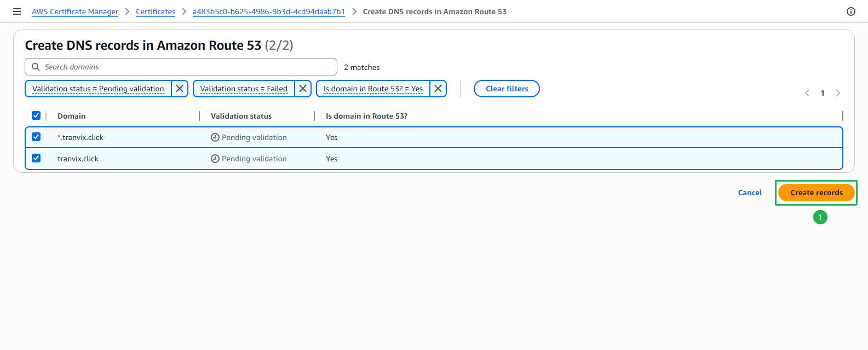This screenshot has width=868, height=350.
Task: Click the clock icon for tranvix.click status
Action: (215, 159)
